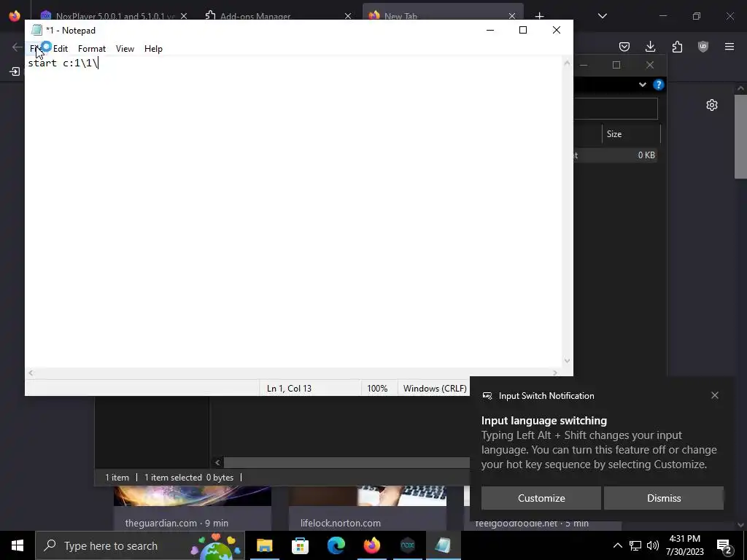
Task: Open the Firefox list all tabs dropdown
Action: click(602, 16)
